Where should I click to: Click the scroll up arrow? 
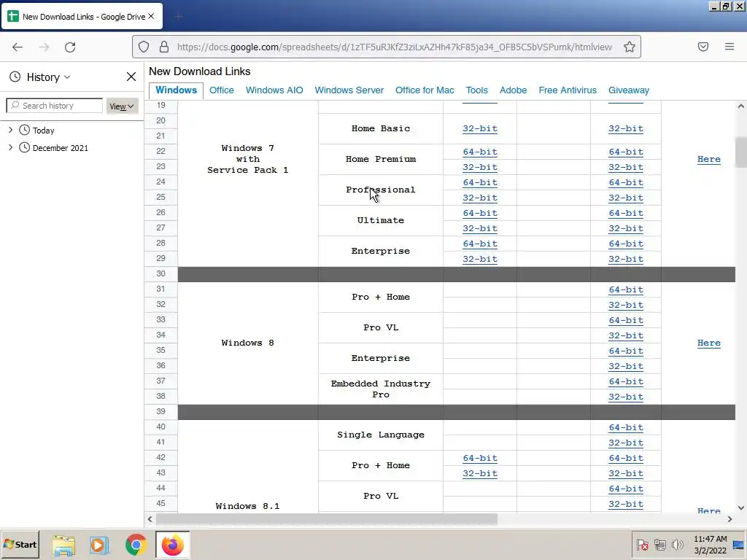click(741, 106)
